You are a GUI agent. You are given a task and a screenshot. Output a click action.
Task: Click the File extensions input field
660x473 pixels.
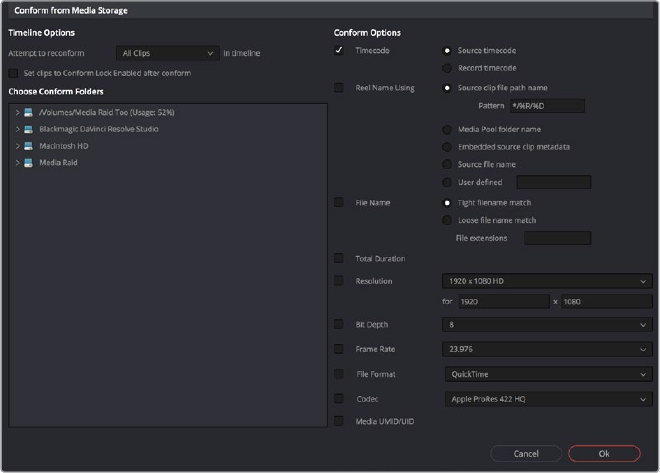557,238
